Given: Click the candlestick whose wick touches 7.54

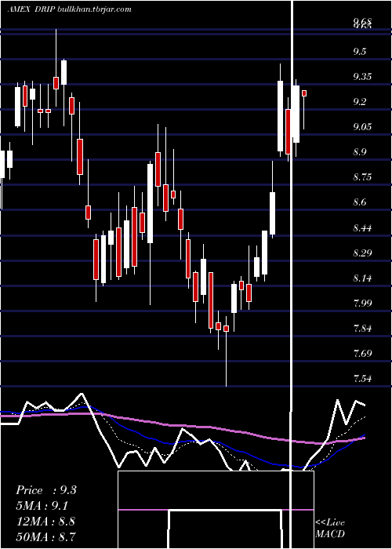Looking at the screenshot, I should [x=226, y=350].
